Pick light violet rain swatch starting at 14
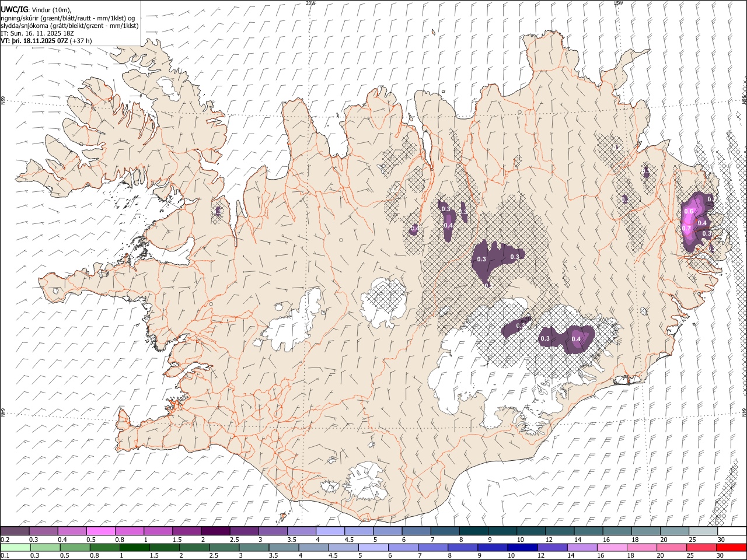Screen dimensions: 747x560 click(582, 547)
